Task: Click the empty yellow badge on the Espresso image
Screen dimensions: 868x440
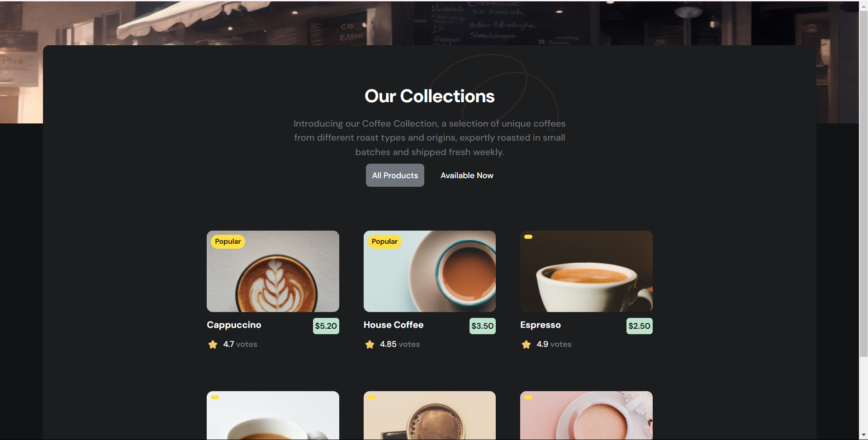Action: tap(528, 237)
